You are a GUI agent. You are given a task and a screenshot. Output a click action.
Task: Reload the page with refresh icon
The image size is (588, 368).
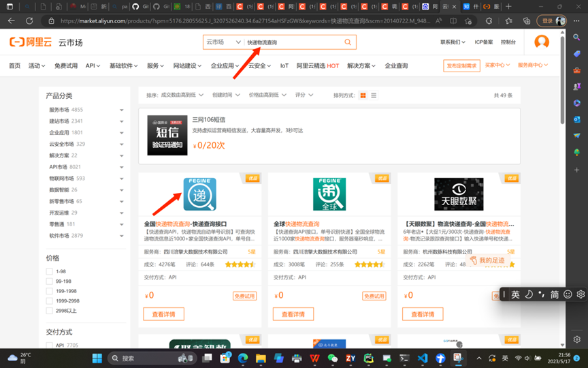coord(29,21)
